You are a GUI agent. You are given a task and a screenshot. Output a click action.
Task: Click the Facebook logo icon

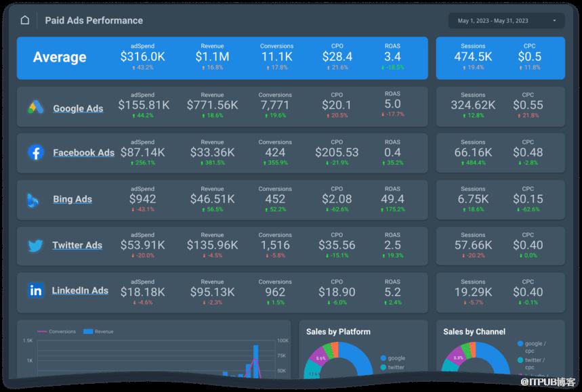click(x=36, y=152)
